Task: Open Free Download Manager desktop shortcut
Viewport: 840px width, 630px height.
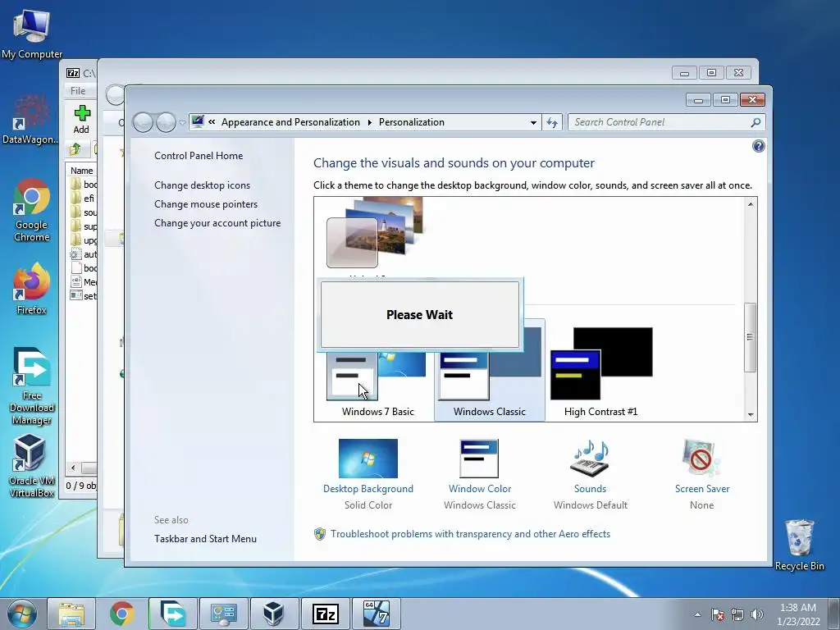Action: pos(32,386)
